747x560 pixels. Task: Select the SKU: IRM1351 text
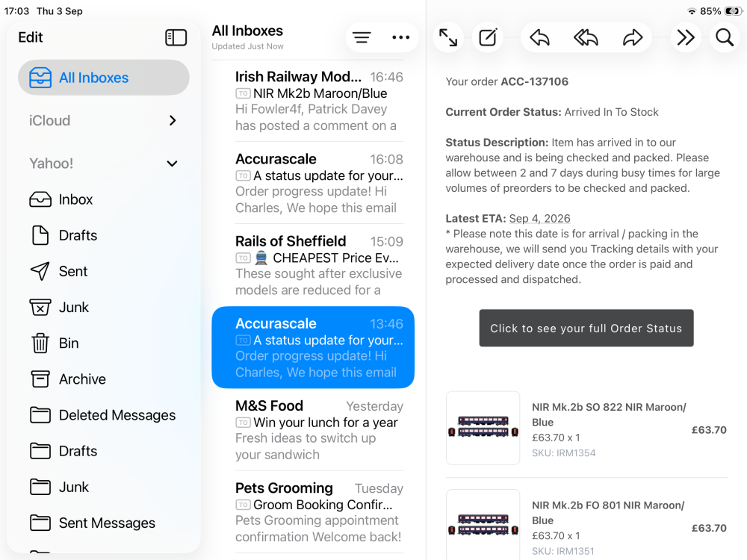coord(563,551)
